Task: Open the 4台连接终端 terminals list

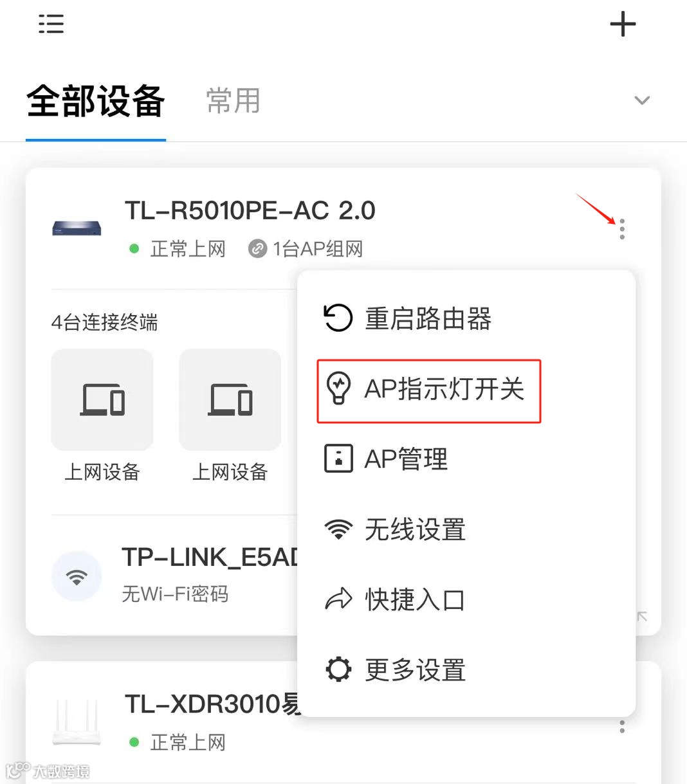Action: 105,322
